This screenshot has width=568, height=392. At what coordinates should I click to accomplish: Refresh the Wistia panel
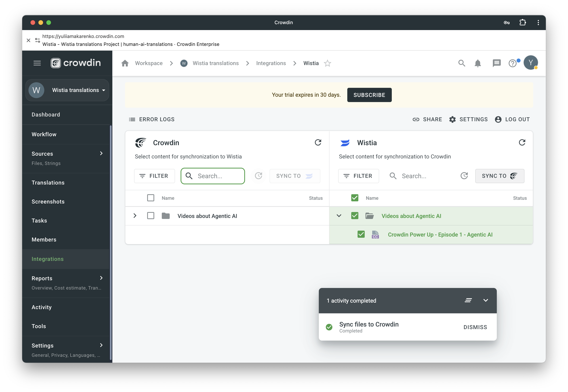[x=522, y=142]
